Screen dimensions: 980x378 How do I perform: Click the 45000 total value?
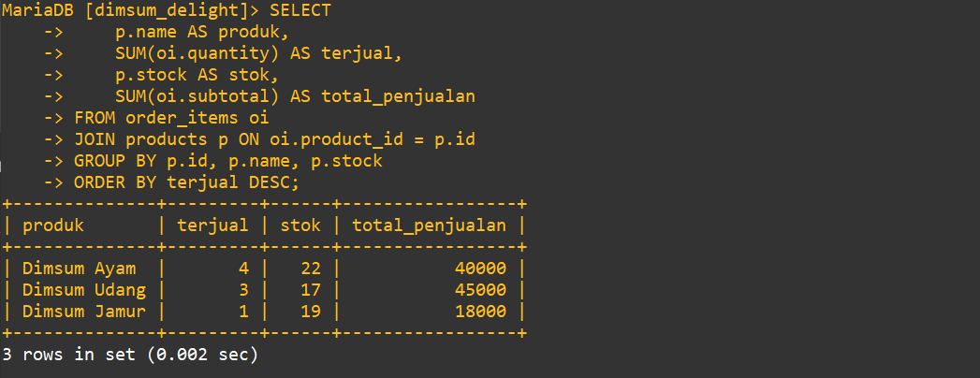(480, 290)
